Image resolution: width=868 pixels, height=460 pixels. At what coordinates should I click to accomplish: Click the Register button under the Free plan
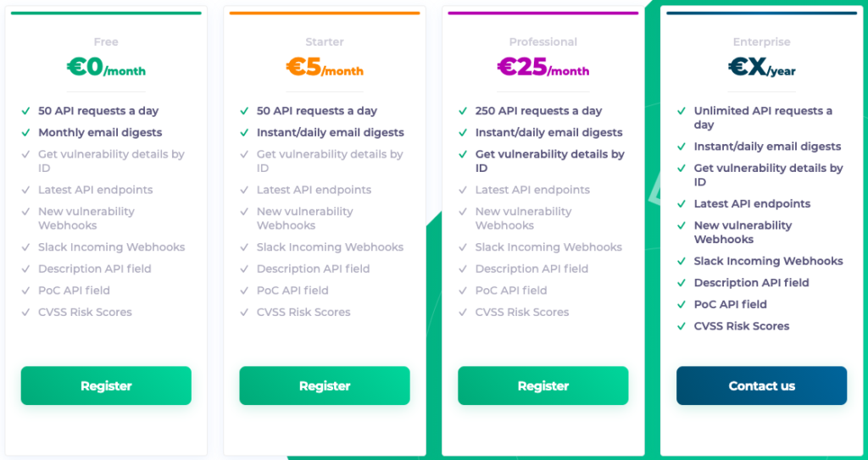pos(106,385)
